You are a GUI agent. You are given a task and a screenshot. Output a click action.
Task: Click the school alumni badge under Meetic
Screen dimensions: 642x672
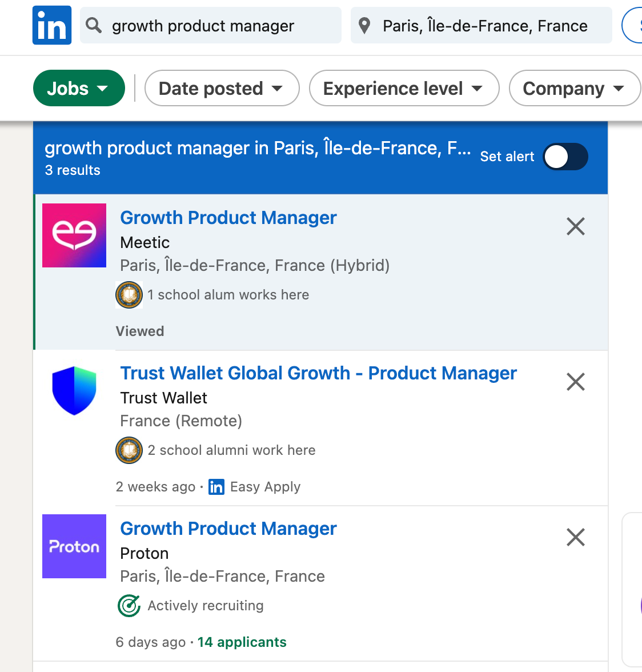click(x=129, y=295)
